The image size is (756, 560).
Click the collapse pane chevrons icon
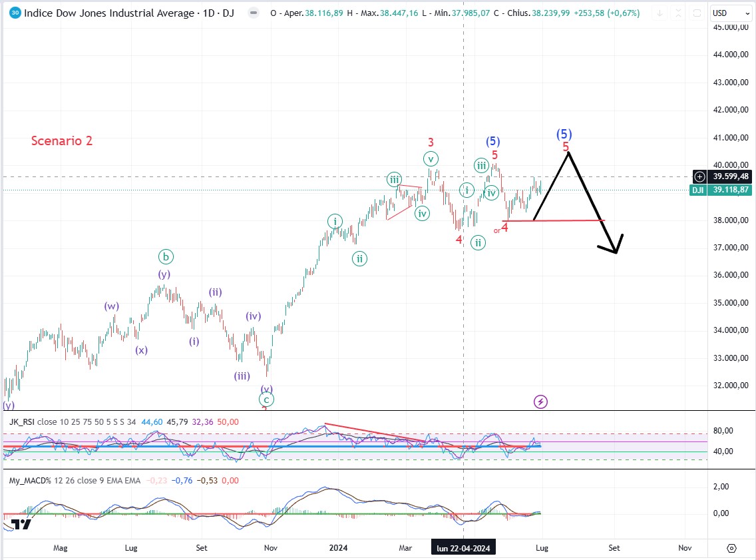(x=678, y=13)
